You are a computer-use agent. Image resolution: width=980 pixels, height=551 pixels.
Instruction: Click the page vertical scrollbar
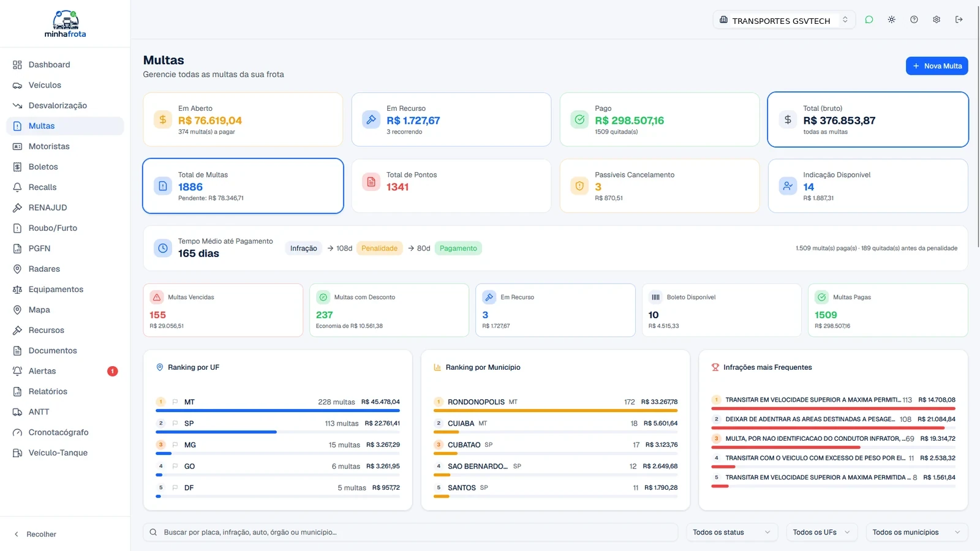978,126
